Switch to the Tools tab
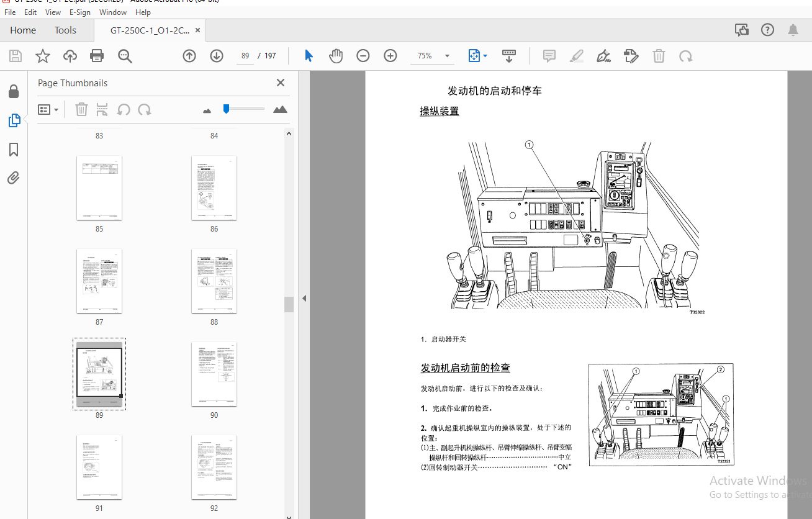Image resolution: width=812 pixels, height=519 pixels. pos(65,30)
